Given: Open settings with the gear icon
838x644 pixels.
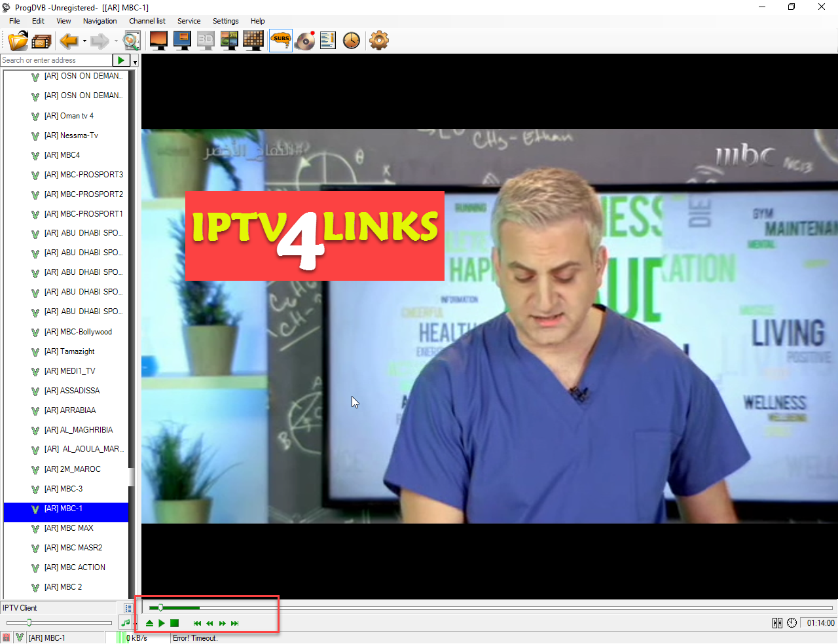Looking at the screenshot, I should [x=379, y=41].
